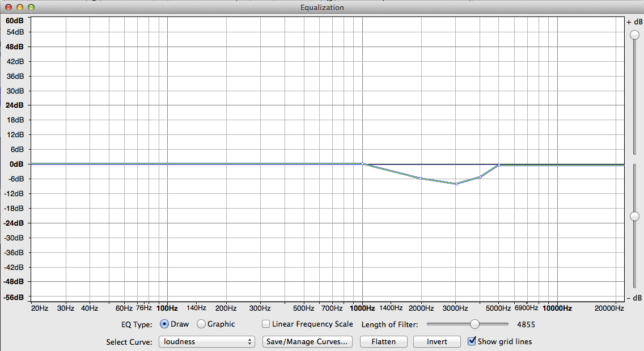This screenshot has height=351, width=644.
Task: Click the curve control point at 5000Hz
Action: tap(499, 165)
